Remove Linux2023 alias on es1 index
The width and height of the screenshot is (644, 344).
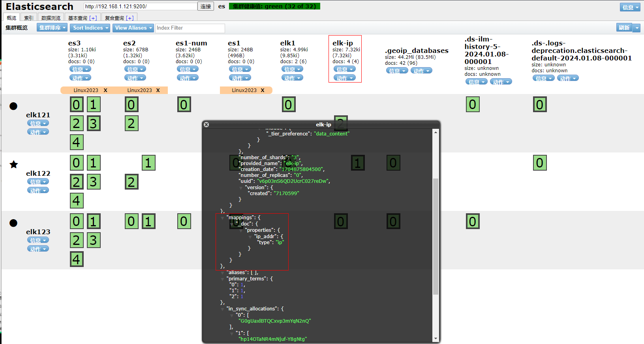[x=263, y=90]
